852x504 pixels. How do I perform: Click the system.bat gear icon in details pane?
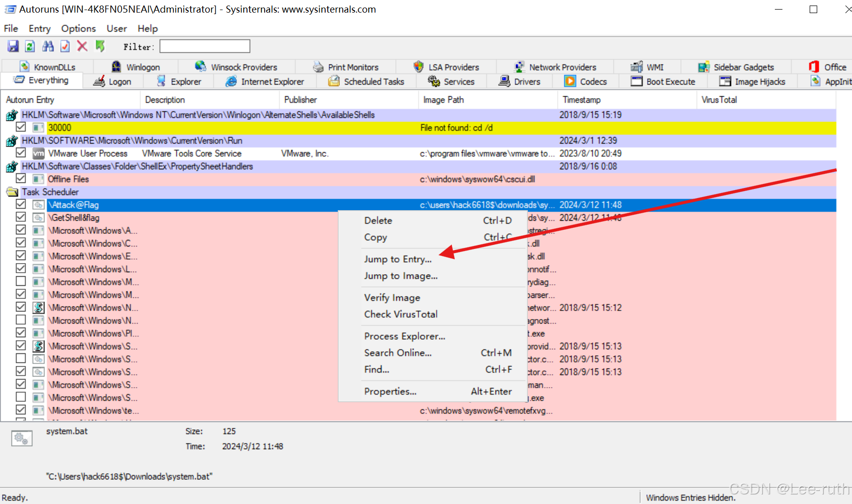click(22, 438)
